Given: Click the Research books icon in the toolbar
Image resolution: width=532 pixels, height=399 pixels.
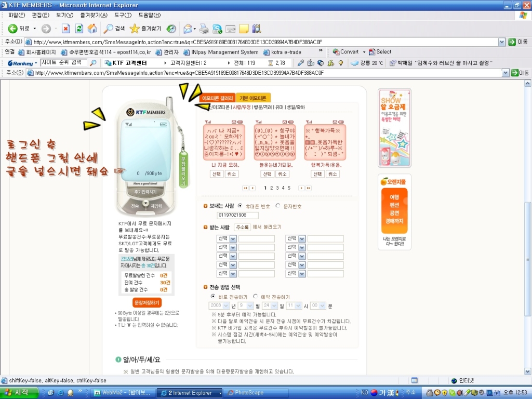Looking at the screenshot, I should coord(257,29).
